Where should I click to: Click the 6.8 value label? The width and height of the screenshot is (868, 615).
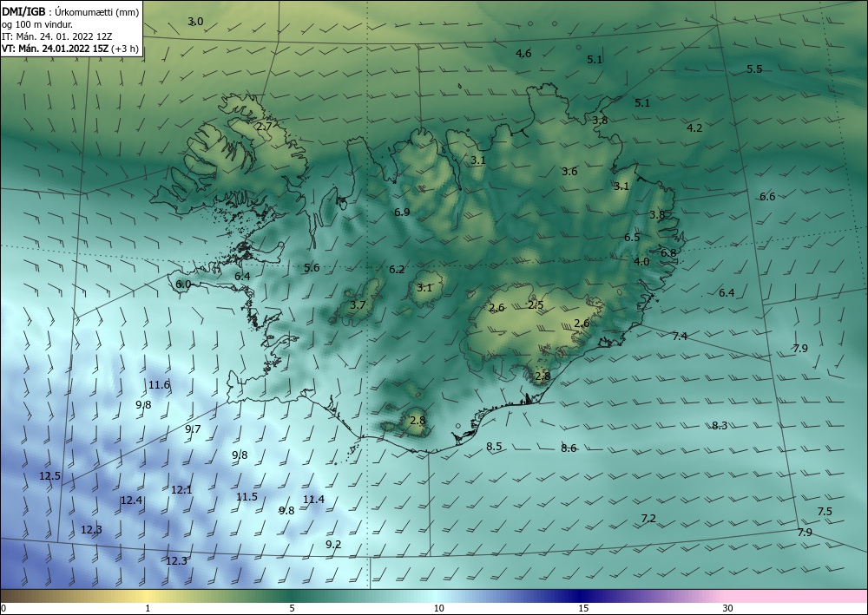pyautogui.click(x=668, y=252)
